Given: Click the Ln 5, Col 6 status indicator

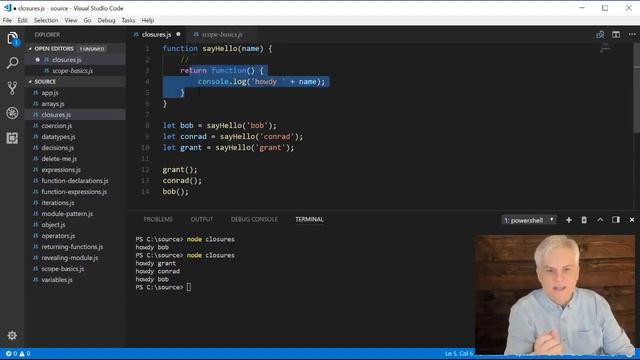Looking at the screenshot, I should tap(459, 353).
